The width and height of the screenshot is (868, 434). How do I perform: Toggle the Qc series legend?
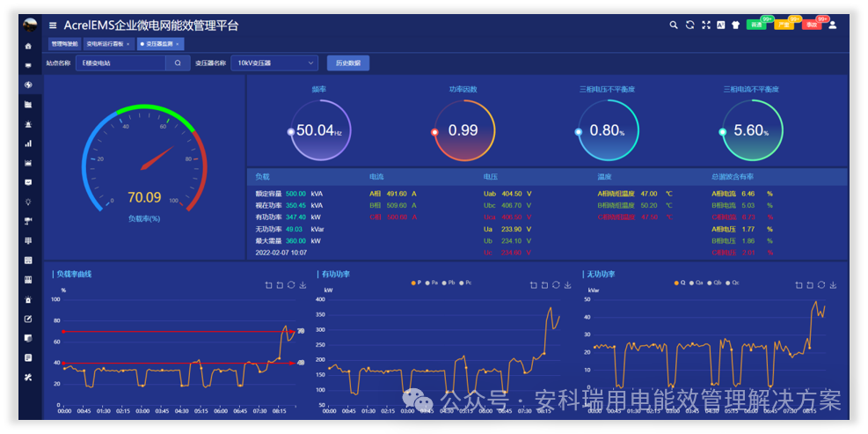coord(731,283)
